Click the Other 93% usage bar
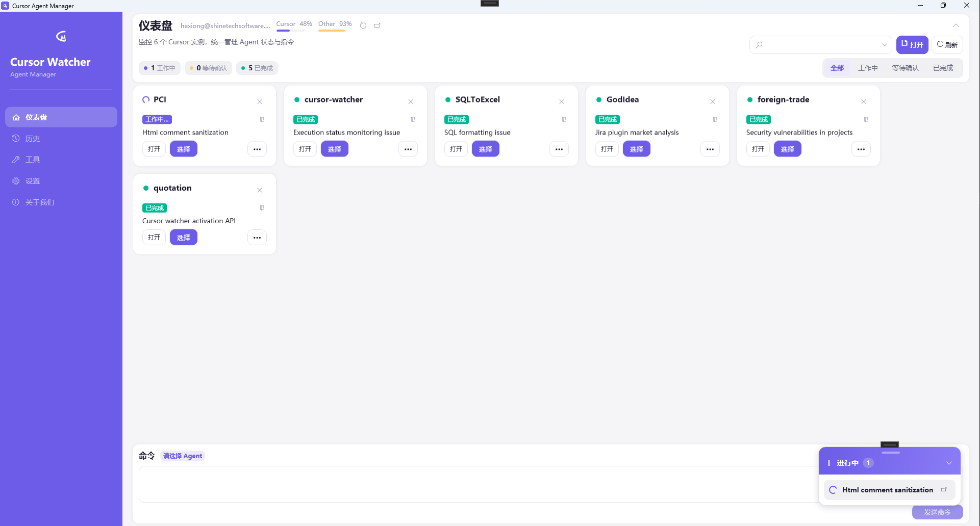The height and width of the screenshot is (526, 980). [333, 31]
